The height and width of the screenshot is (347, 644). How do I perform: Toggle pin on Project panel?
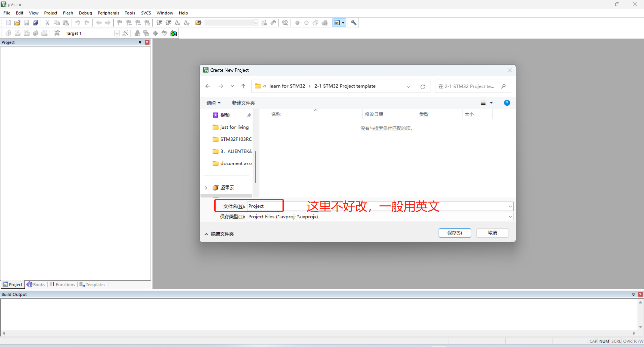[140, 42]
